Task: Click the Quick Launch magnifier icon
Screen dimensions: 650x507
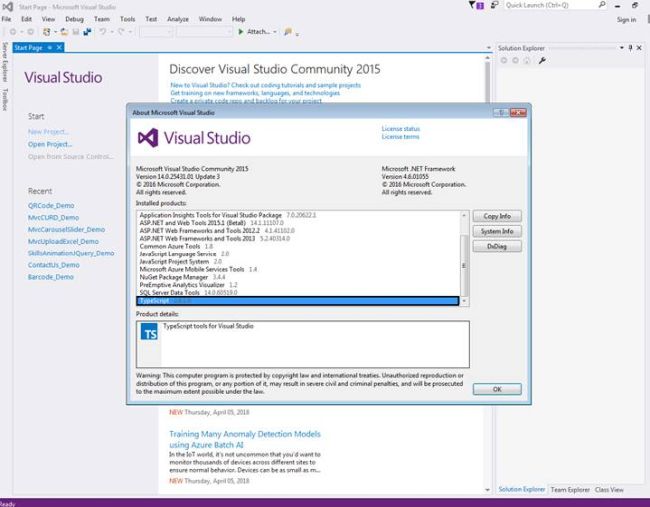Action: [602, 5]
